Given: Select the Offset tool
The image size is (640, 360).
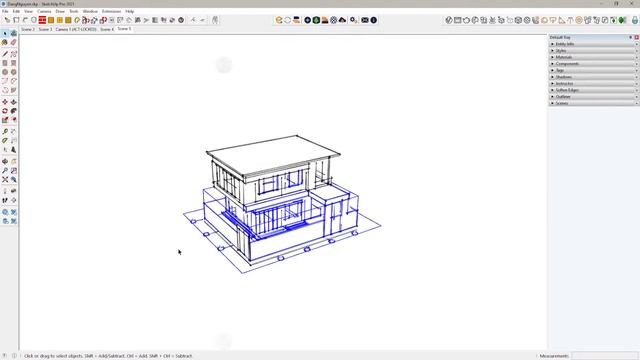Looking at the screenshot, I should pyautogui.click(x=13, y=120).
